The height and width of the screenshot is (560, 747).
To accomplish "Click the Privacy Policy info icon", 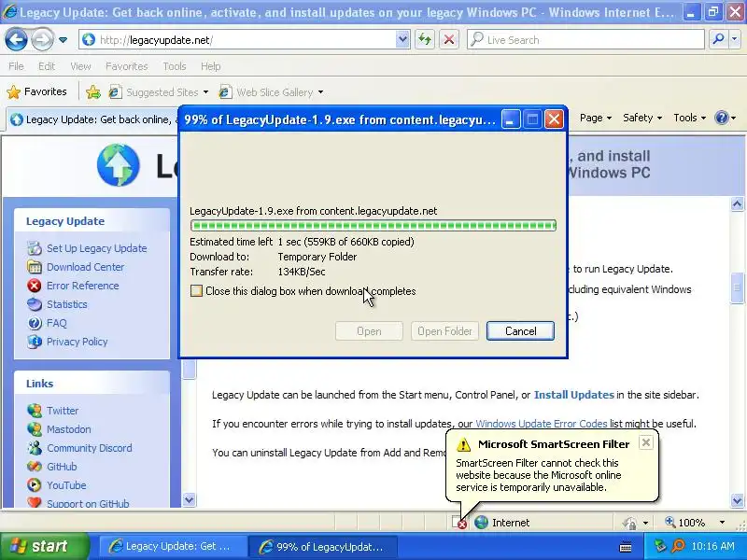I will [35, 342].
